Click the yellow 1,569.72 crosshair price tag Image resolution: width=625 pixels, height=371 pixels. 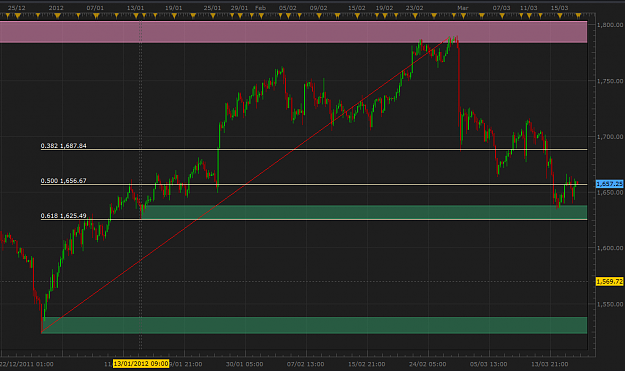click(609, 282)
